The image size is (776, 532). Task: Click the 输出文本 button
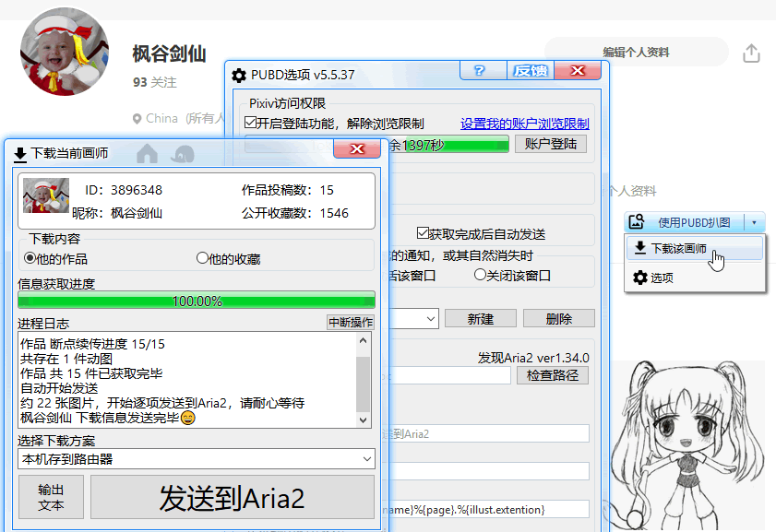pos(51,497)
